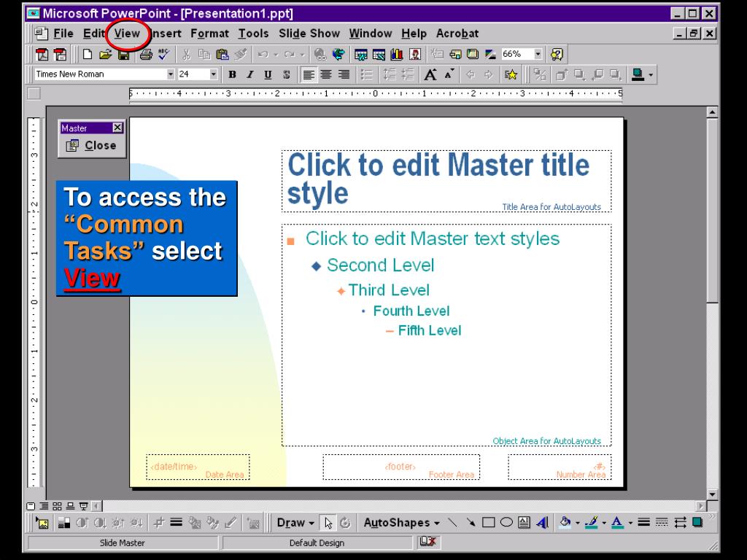Pick the Arrow drawing tool
Viewport: 747px width, 560px height.
[471, 522]
